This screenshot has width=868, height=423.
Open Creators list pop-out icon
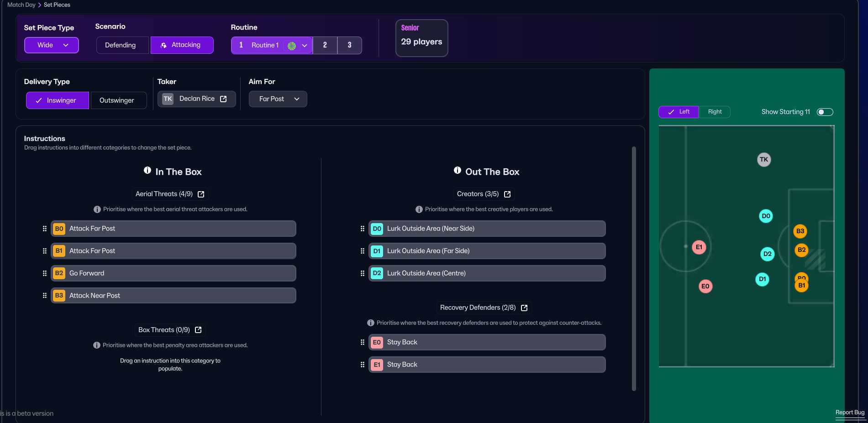coord(507,194)
